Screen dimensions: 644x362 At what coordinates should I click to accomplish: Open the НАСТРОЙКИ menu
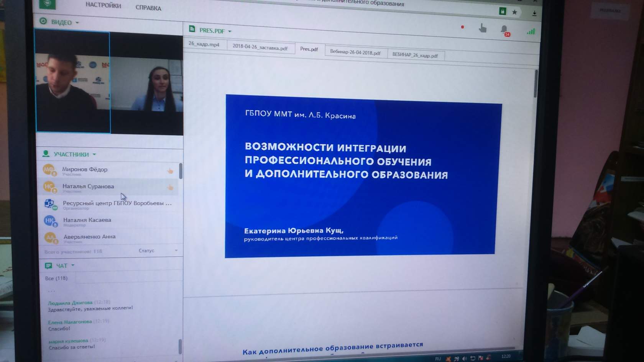point(103,5)
